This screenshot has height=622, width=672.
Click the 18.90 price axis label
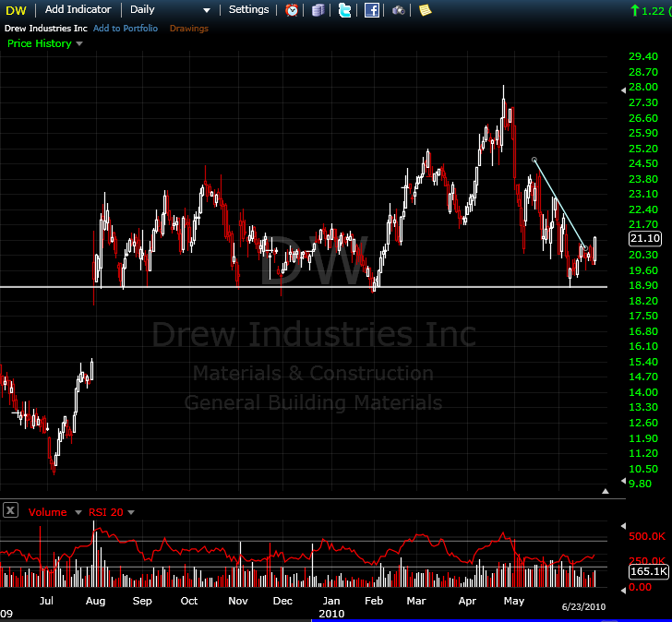642,285
